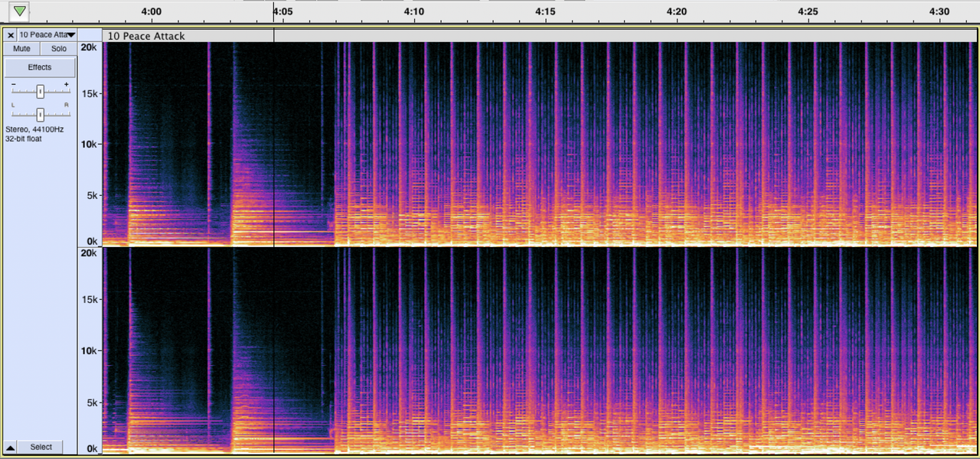Solo the 10 Peace Attack track
Viewport: 980px width, 459px height.
[58, 49]
